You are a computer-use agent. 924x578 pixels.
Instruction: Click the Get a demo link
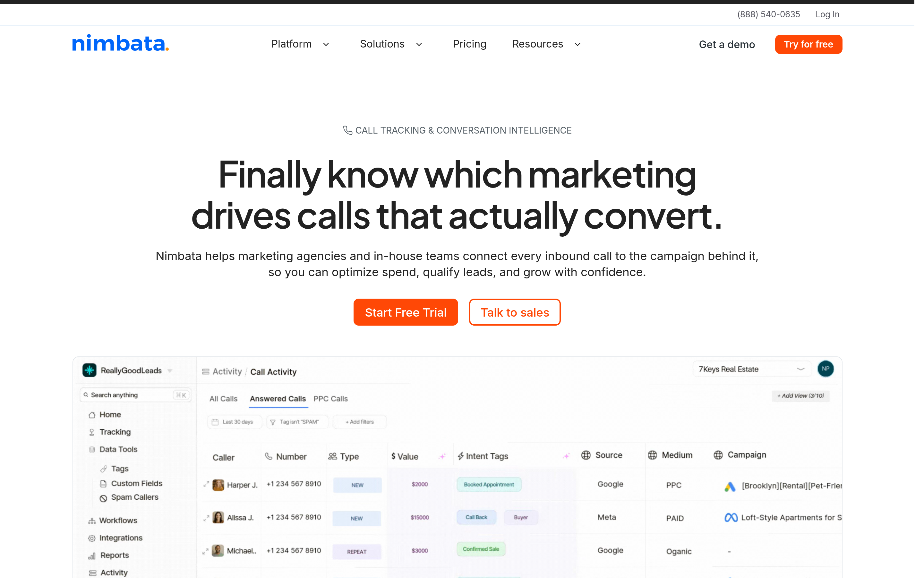[x=727, y=44]
